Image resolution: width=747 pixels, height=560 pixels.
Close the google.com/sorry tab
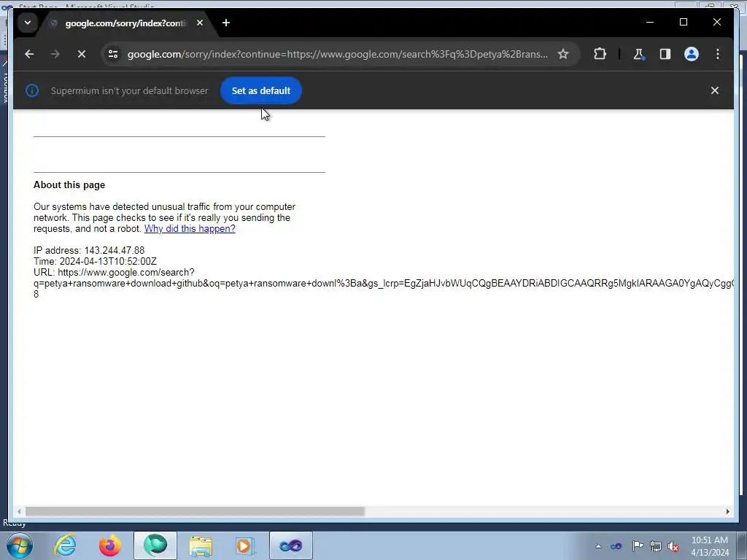click(200, 23)
